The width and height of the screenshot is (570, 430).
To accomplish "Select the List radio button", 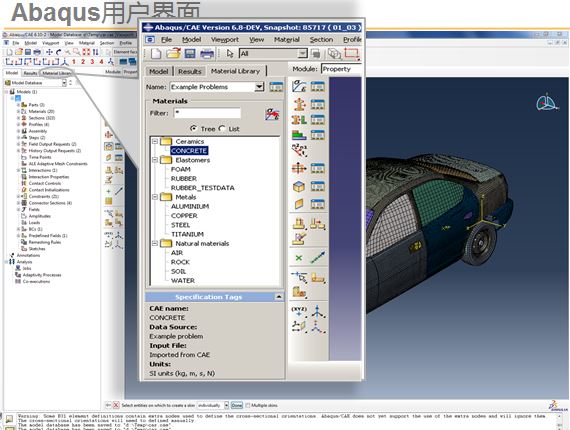I will 222,128.
